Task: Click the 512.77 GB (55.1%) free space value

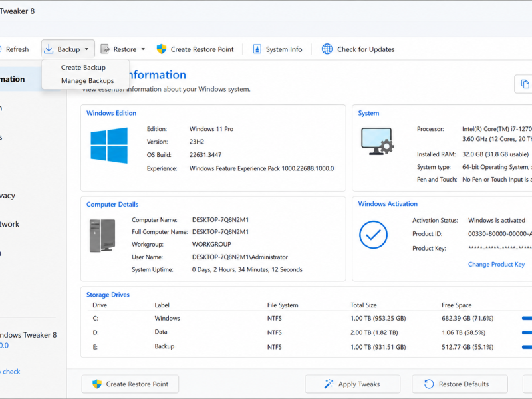Action: 467,347
